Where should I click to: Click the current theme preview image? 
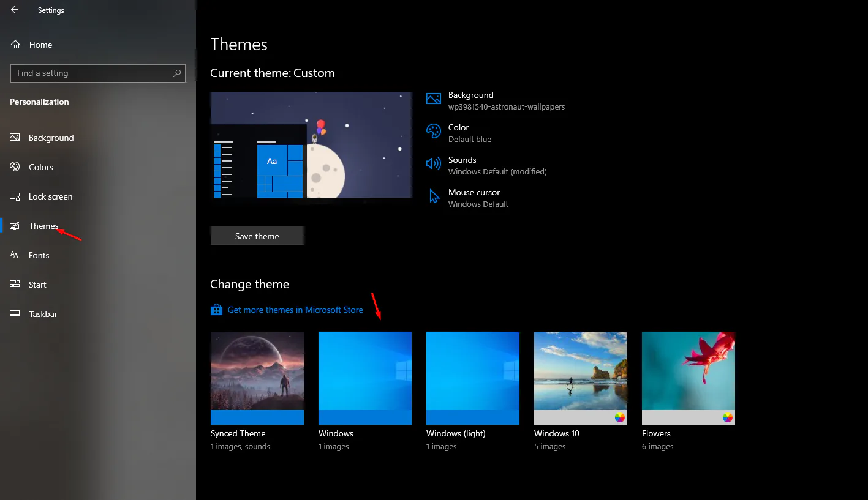pyautogui.click(x=311, y=145)
